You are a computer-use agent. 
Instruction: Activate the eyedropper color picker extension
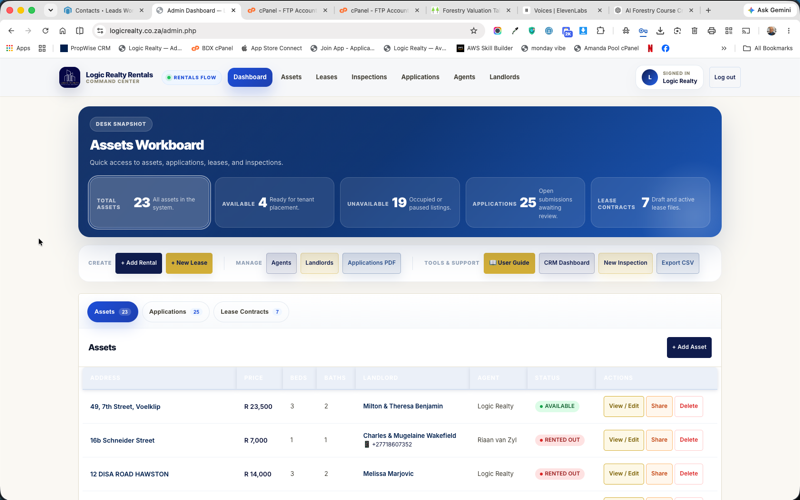click(x=515, y=31)
